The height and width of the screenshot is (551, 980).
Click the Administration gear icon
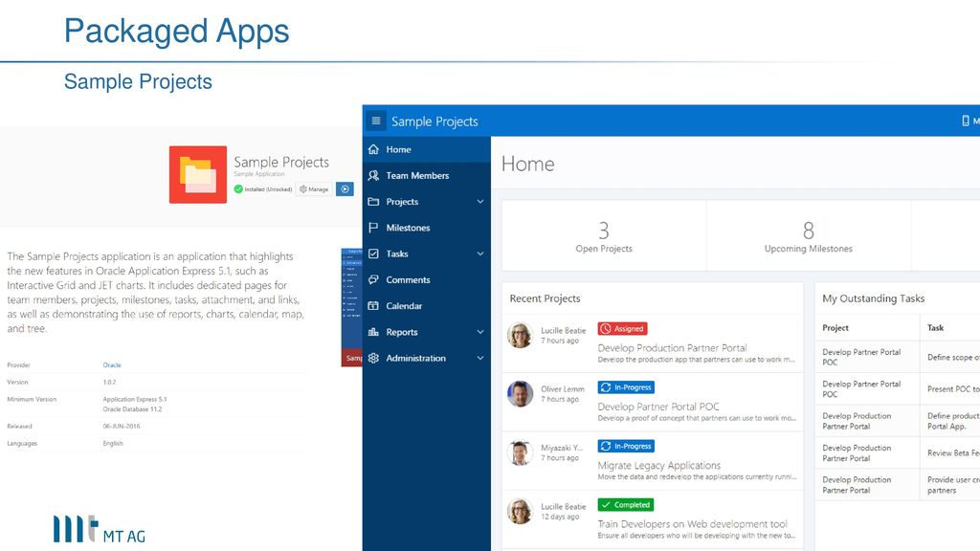[374, 358]
